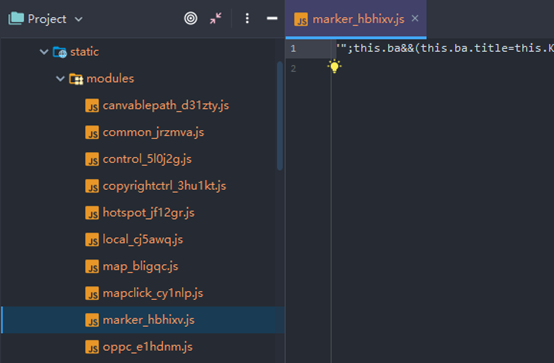Click the yellow lightbulb intention icon
554x363 pixels.
(334, 66)
